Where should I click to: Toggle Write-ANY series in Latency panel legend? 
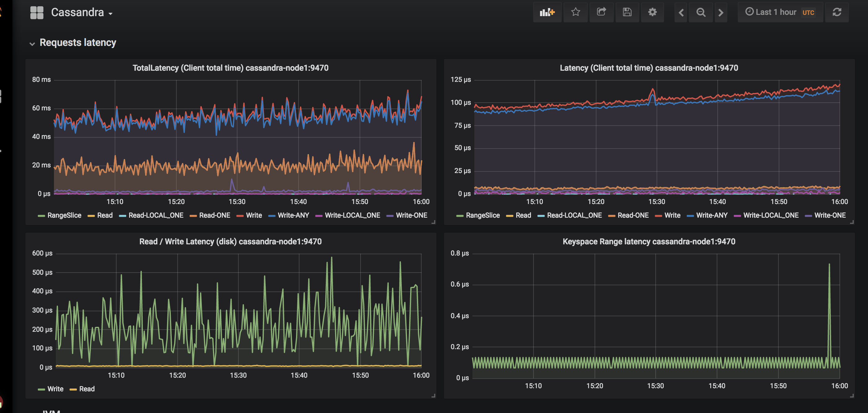[711, 215]
